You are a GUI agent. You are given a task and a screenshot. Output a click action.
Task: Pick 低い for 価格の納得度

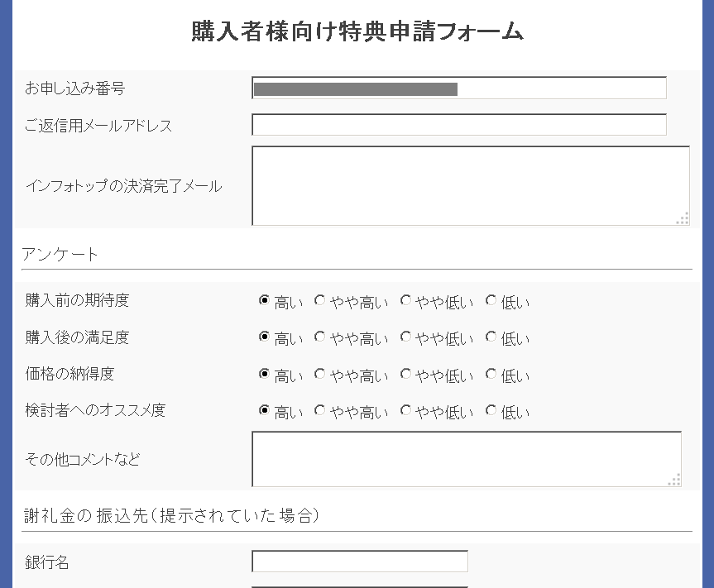pos(491,374)
